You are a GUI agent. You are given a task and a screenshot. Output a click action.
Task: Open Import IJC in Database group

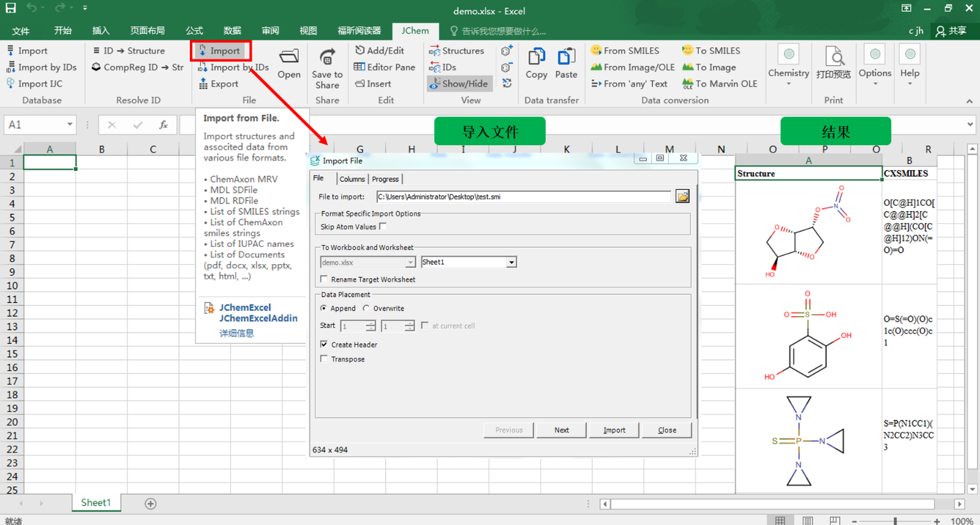pos(34,84)
